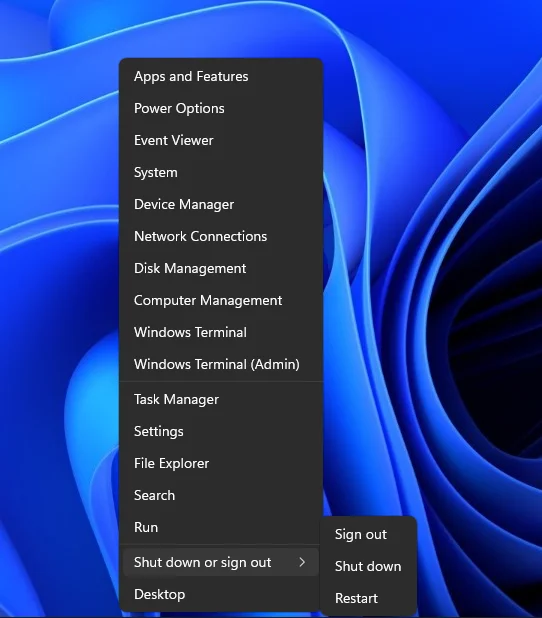Open Apps and Features
This screenshot has height=618, width=542.
point(221,76)
